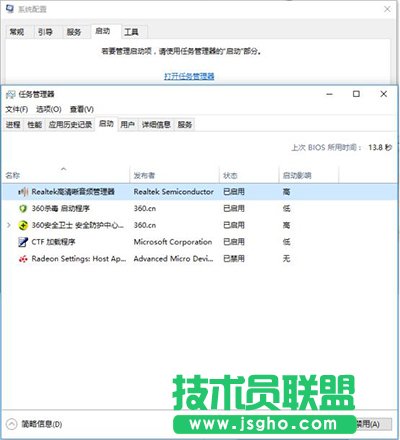Select the 360安全卫士 安全防护中心 row
Screen dimensions: 400x440
tap(200, 225)
